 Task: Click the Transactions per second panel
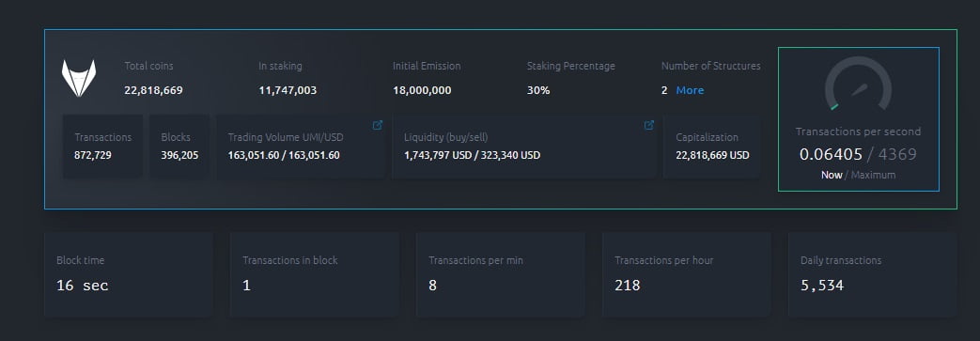(x=858, y=118)
